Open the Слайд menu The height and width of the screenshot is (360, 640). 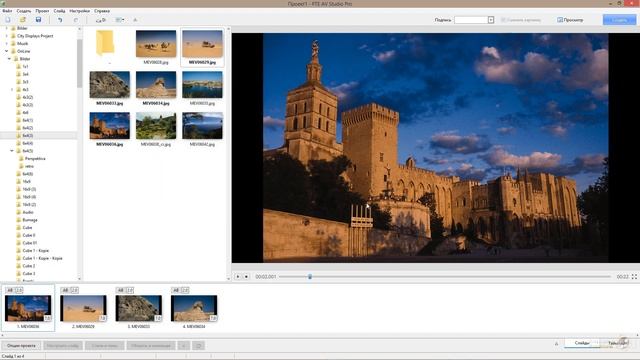coord(59,11)
